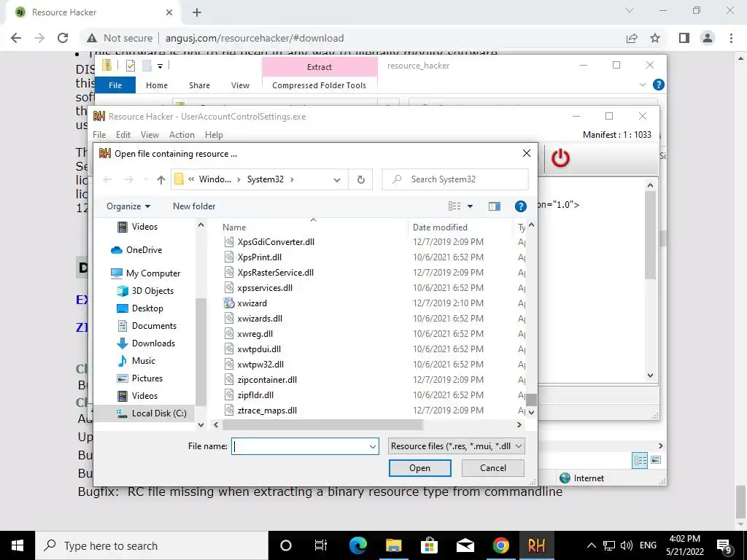Open a new Chrome tab
This screenshot has width=747, height=560.
197,12
